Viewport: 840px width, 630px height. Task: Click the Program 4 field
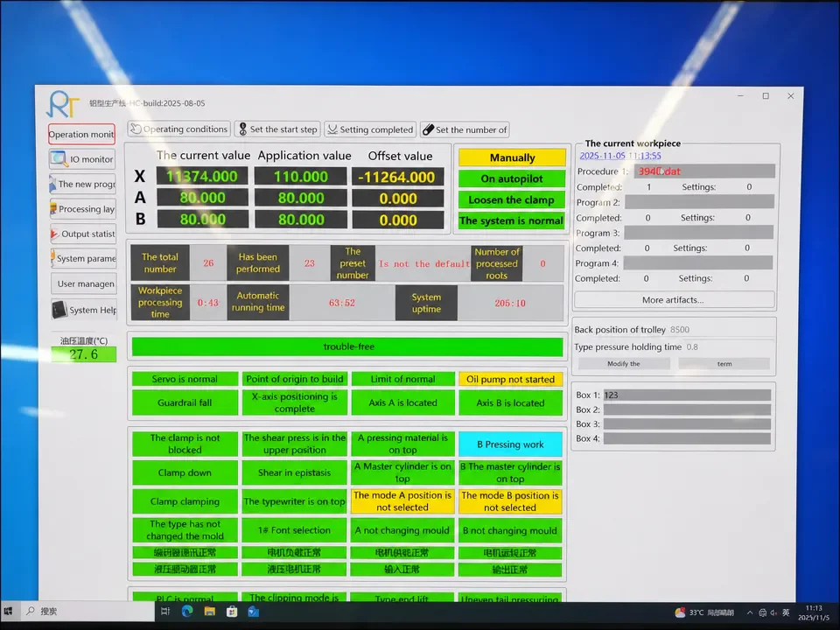click(697, 262)
